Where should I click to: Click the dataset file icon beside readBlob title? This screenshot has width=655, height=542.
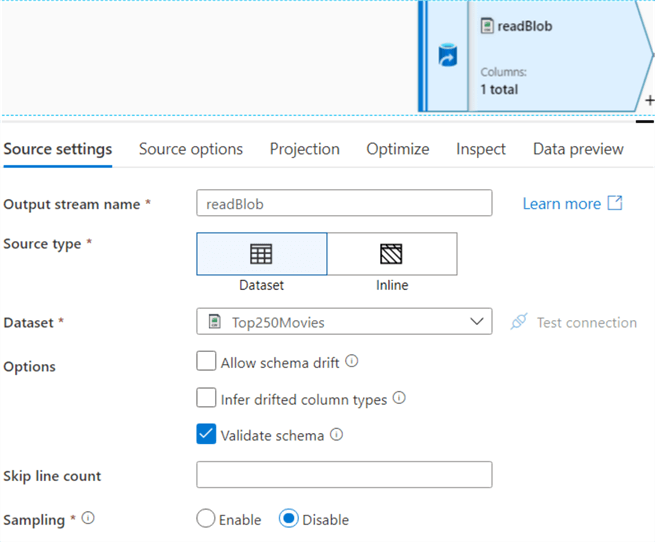(x=487, y=26)
